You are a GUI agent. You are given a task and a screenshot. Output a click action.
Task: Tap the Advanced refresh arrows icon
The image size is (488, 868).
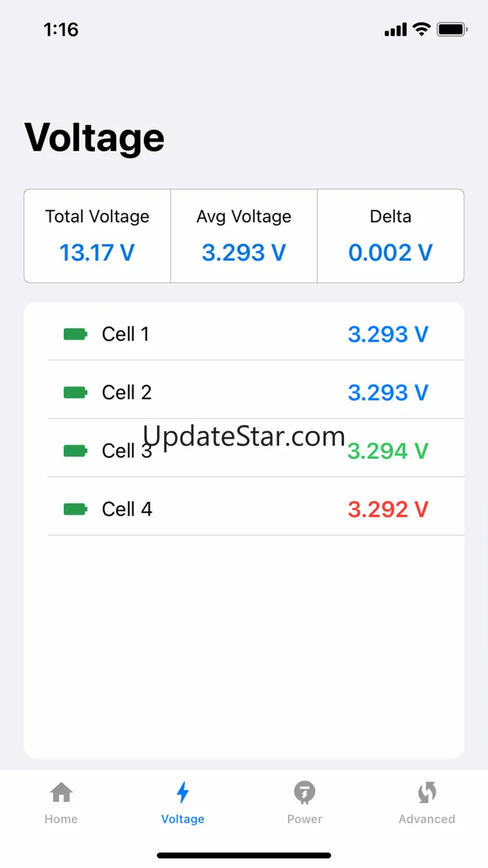tap(427, 792)
